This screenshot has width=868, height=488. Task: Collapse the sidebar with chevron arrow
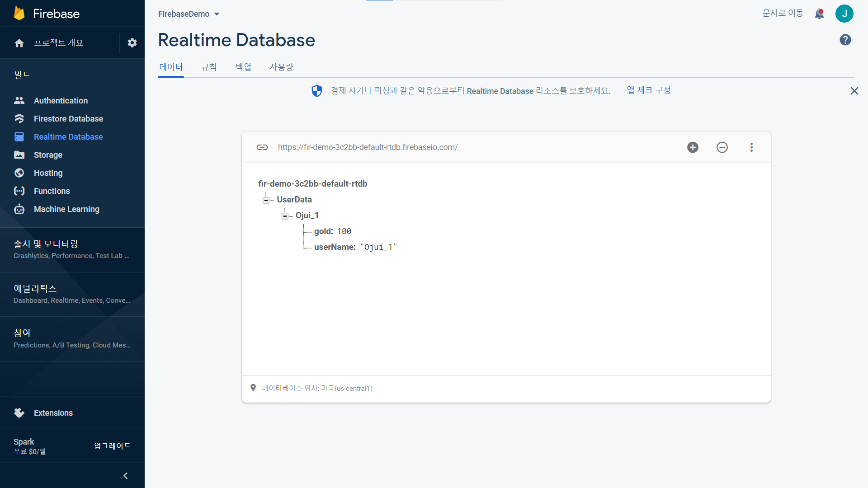coord(125,475)
